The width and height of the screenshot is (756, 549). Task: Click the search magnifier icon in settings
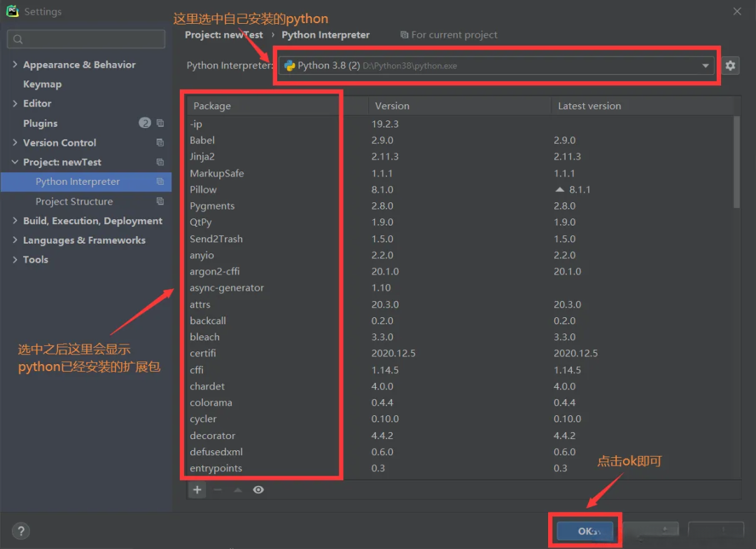point(17,39)
